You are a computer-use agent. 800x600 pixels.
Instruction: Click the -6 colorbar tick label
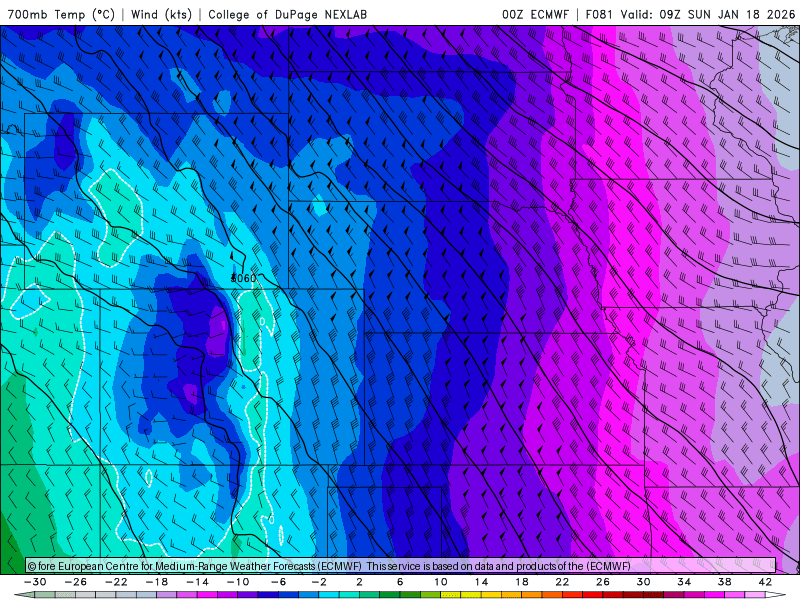pyautogui.click(x=278, y=582)
